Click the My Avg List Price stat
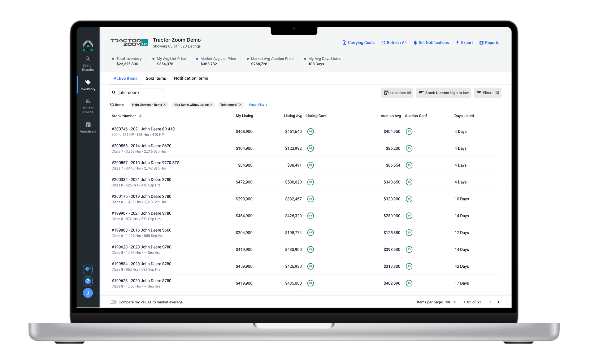 (x=169, y=61)
